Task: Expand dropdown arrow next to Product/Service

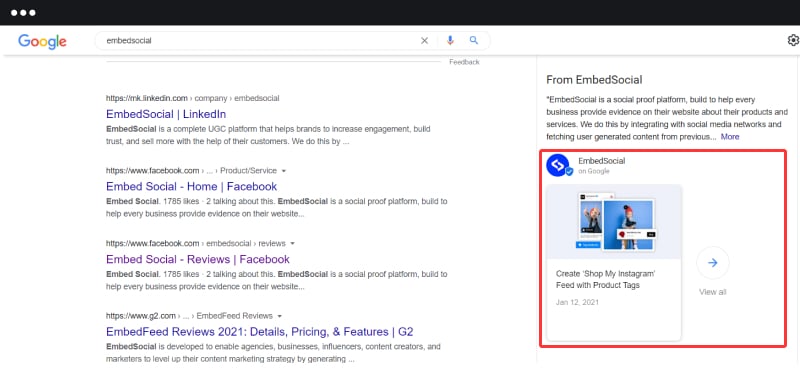Action: click(x=284, y=171)
